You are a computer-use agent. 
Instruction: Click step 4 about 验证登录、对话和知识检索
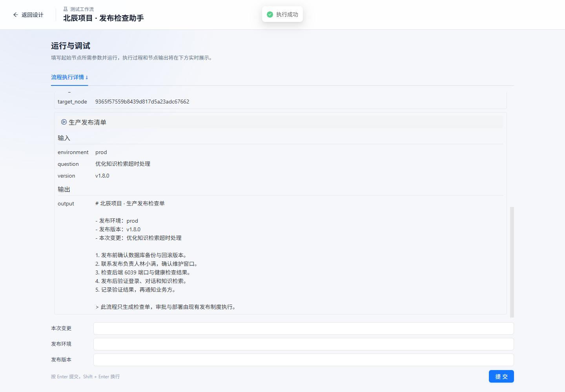pyautogui.click(x=141, y=281)
